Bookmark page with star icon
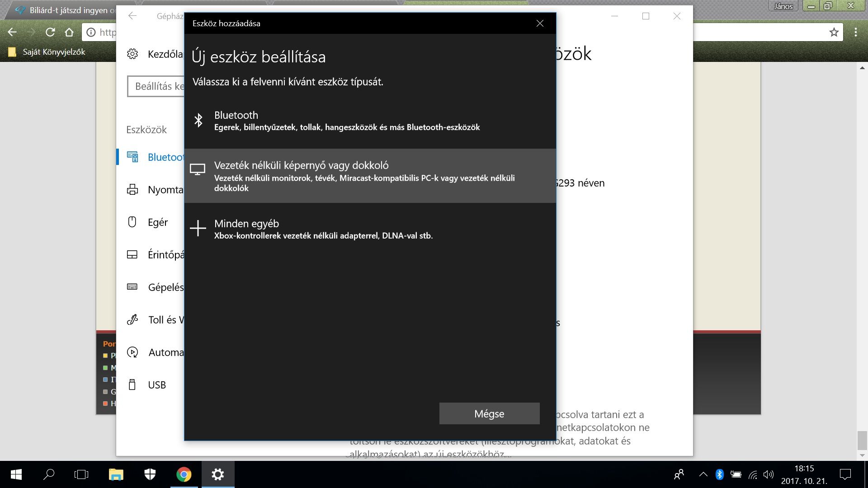The width and height of the screenshot is (868, 488). pos(834,32)
